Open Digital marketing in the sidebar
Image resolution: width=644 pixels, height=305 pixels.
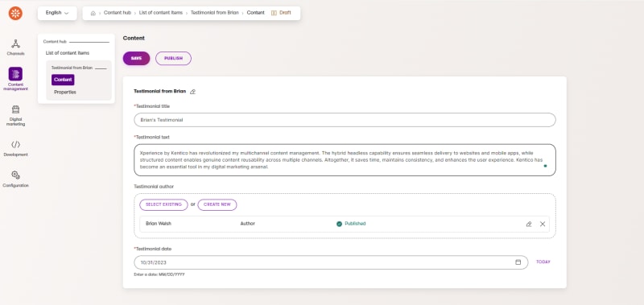[15, 115]
